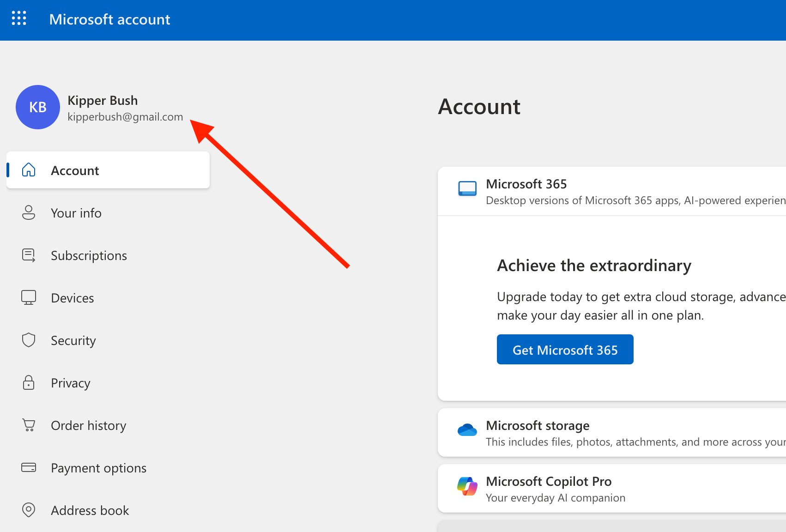Screen dimensions: 786x532
Task: Click the kipperbush@gmail.com email address
Action: click(x=125, y=117)
